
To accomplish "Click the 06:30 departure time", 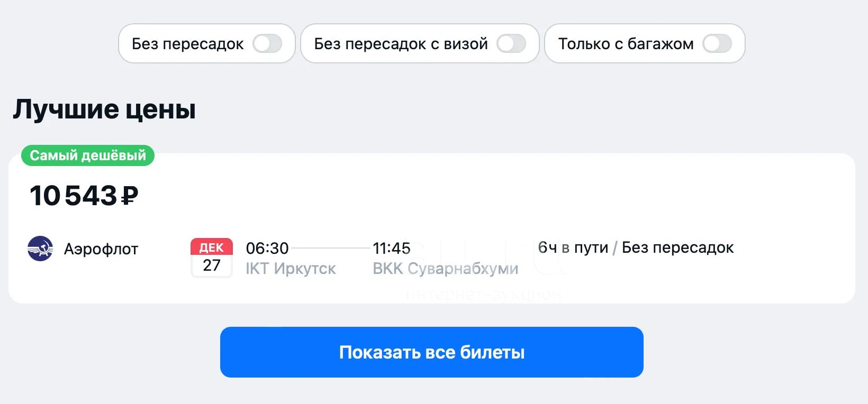I will pyautogui.click(x=267, y=248).
